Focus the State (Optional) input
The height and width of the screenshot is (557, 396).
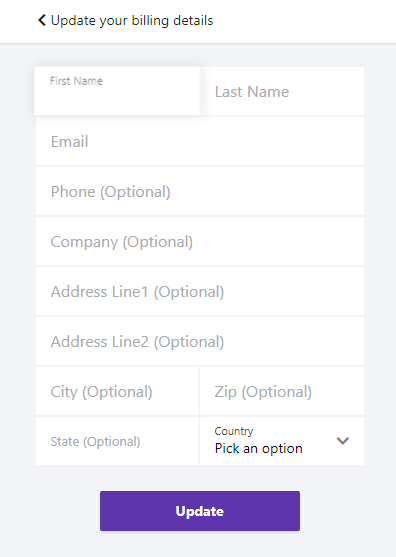[x=117, y=441]
